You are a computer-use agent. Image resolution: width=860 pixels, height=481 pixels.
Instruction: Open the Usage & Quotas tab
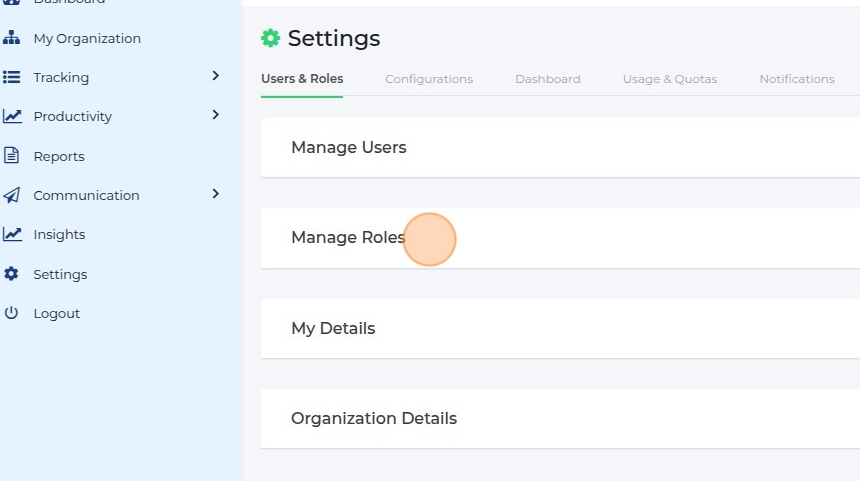coord(670,79)
